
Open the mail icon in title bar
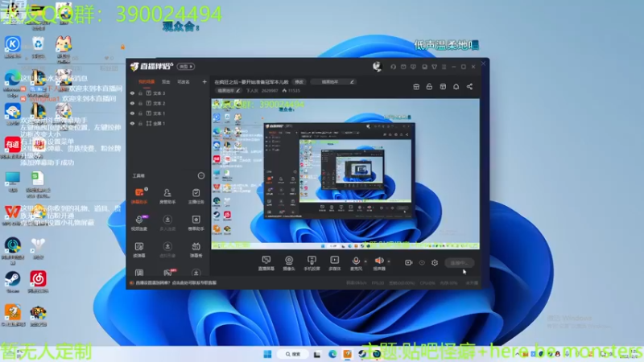point(403,67)
